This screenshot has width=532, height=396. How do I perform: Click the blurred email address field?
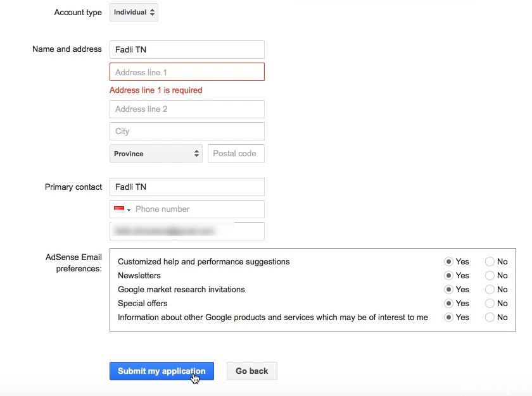click(x=187, y=232)
